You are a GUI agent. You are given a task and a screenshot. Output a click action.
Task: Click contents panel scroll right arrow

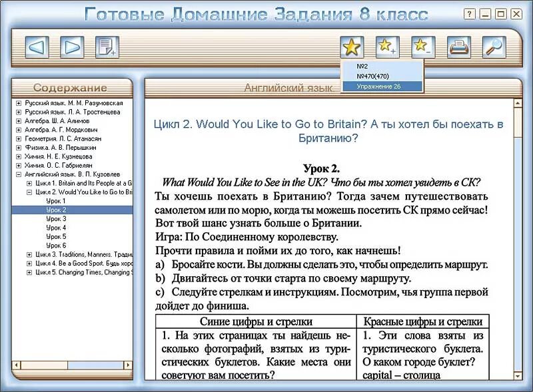point(128,365)
